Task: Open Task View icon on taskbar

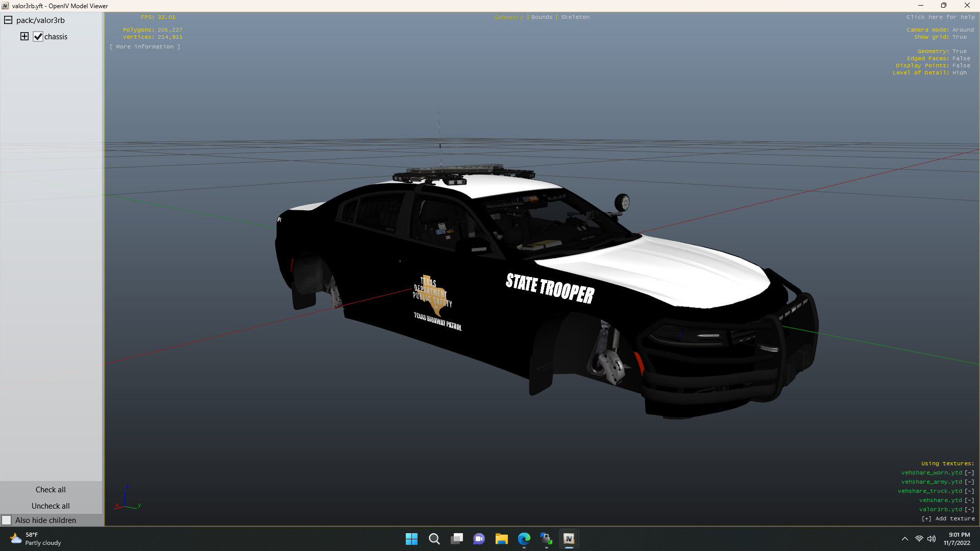Action: [457, 539]
